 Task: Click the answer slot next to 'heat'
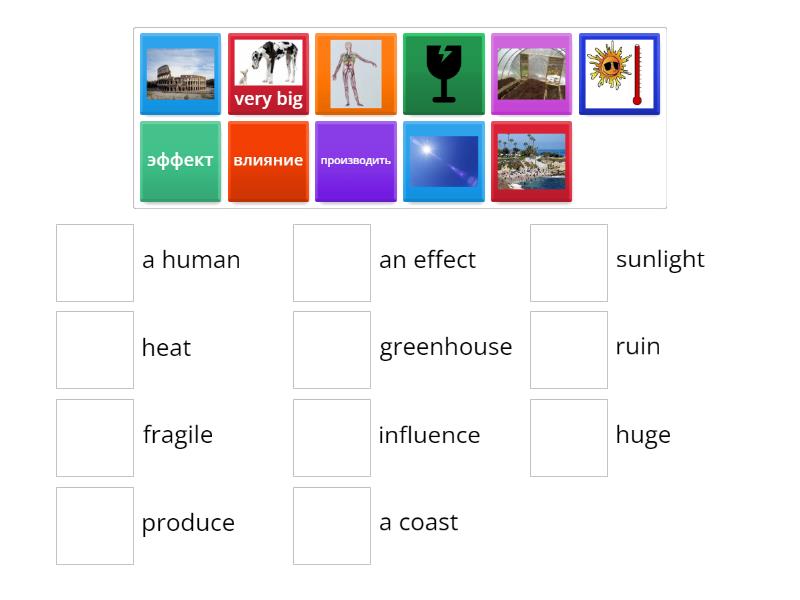(95, 350)
